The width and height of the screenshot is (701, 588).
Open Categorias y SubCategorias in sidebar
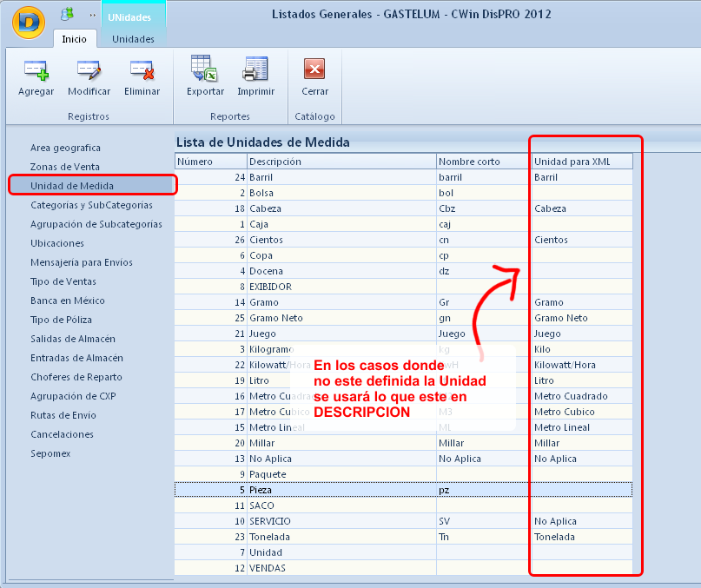[91, 205]
